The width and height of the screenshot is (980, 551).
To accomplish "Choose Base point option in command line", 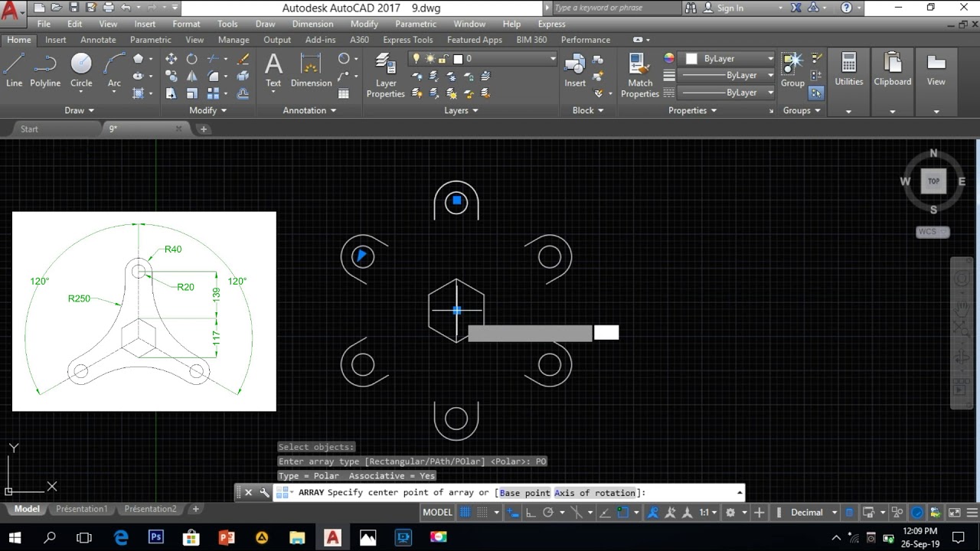I will 525,493.
